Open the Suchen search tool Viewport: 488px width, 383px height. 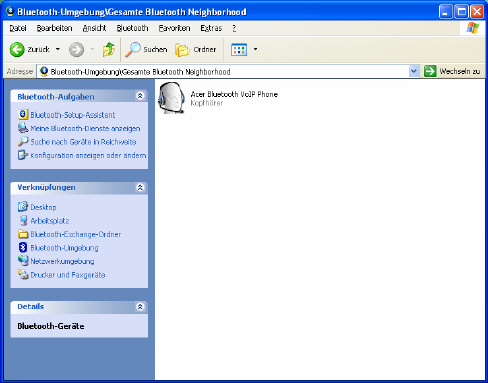click(146, 50)
